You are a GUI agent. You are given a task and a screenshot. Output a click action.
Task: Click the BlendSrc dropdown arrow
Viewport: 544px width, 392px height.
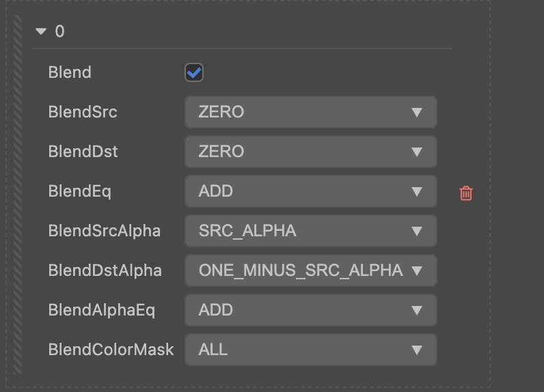(417, 113)
